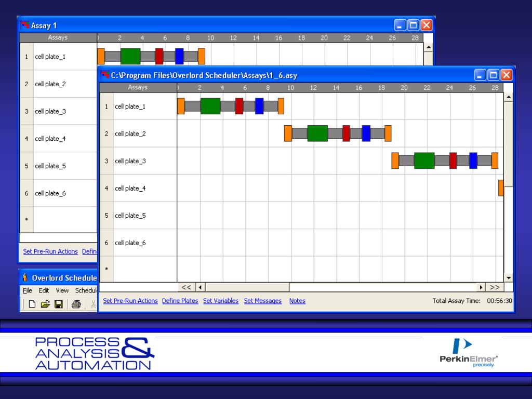Image resolution: width=532 pixels, height=399 pixels.
Task: Click the down arrow of 1_6.asy vertical scrollbar
Action: 508,278
